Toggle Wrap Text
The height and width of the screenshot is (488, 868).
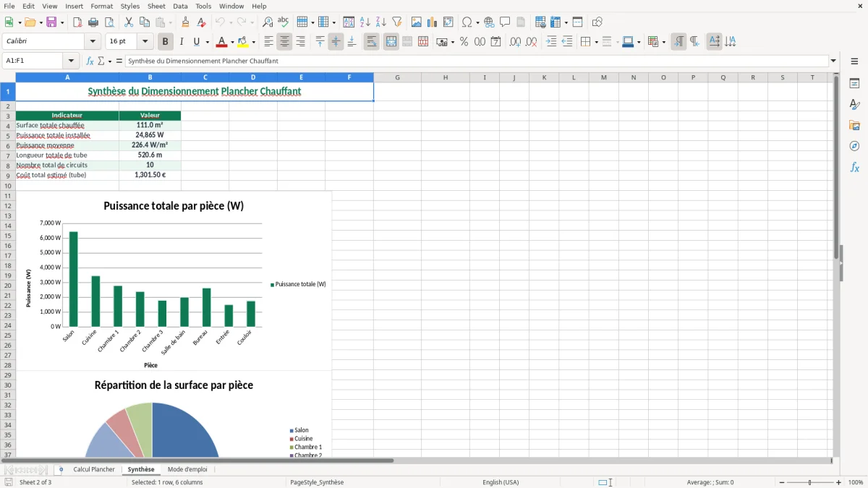point(372,42)
